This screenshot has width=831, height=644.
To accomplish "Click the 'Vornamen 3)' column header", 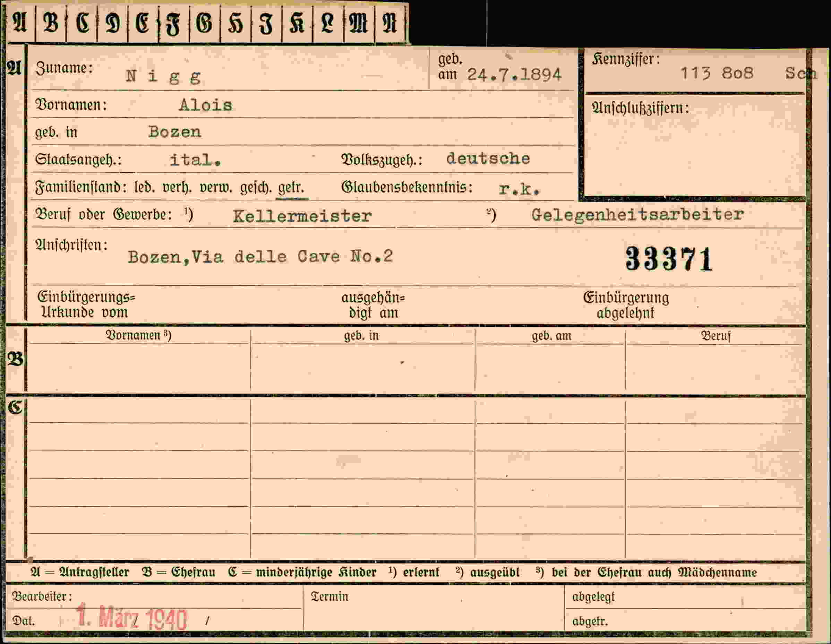I will [138, 335].
